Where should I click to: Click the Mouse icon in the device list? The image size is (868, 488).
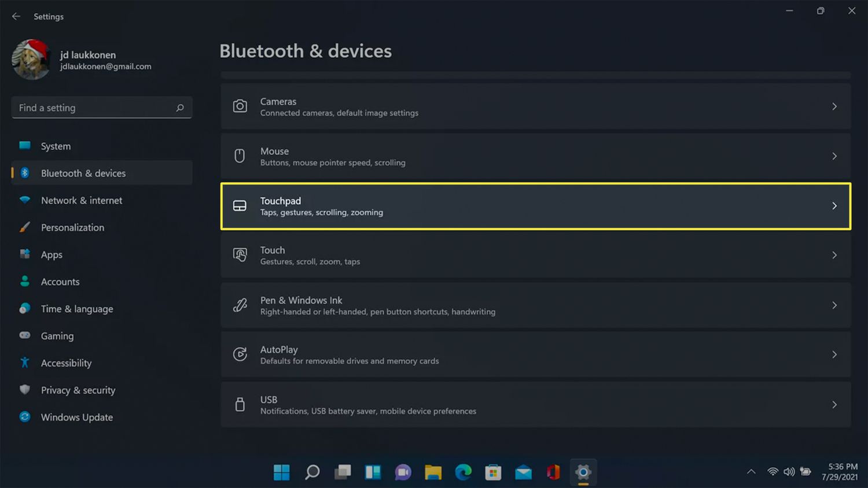point(240,156)
